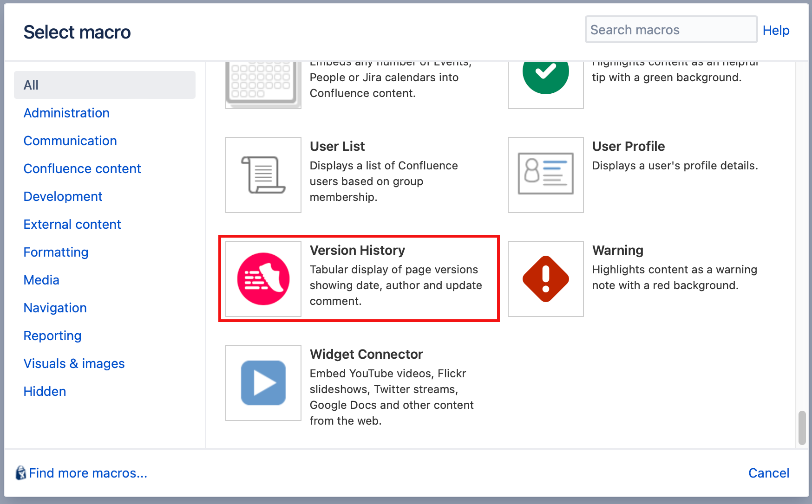Show Administration macros category

[66, 113]
